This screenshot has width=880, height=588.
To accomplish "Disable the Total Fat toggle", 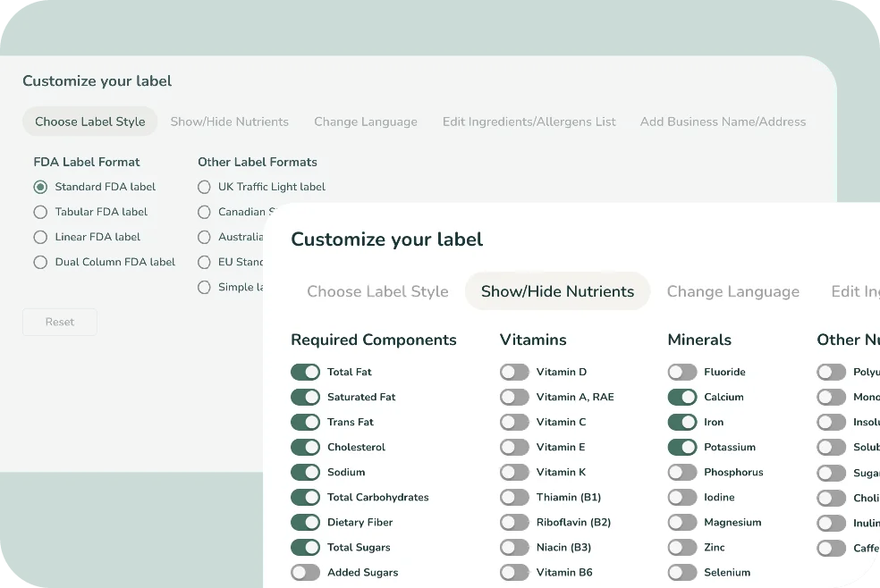I will point(305,372).
